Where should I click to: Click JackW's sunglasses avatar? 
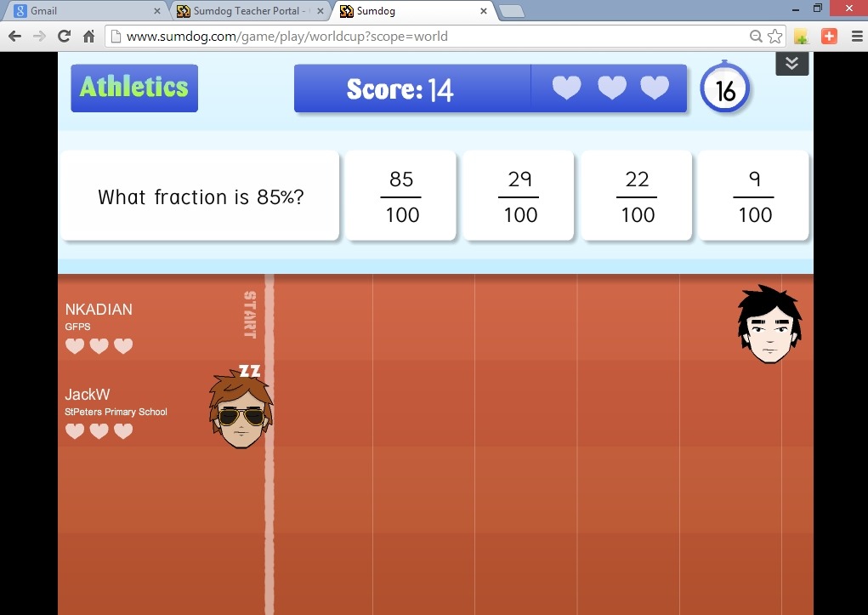[x=241, y=410]
